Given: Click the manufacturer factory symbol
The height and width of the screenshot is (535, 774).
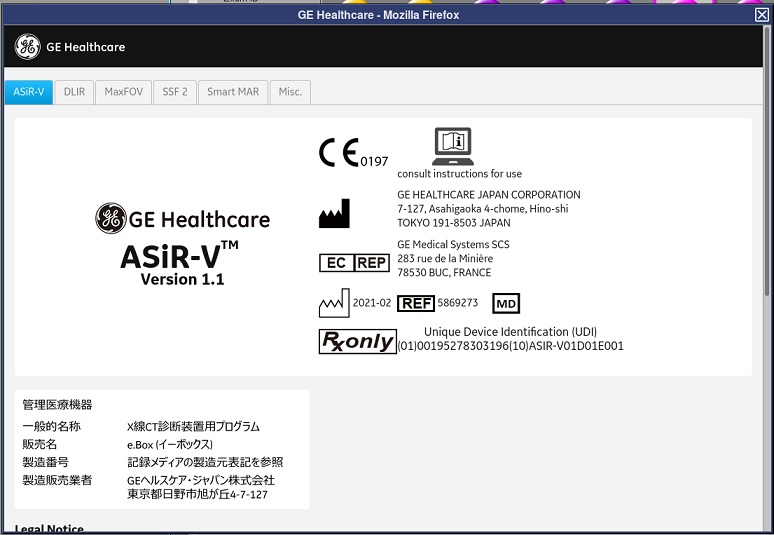Looking at the screenshot, I should [x=334, y=214].
